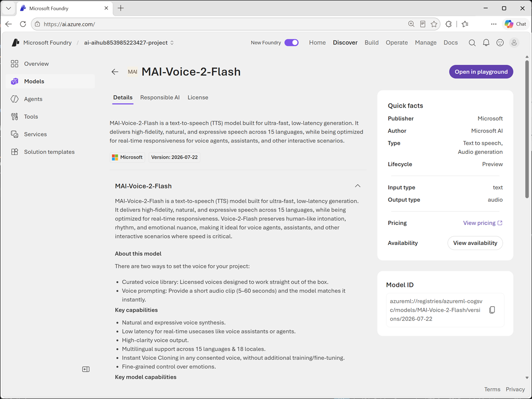Select the Models cube icon
Screen dimensions: 532x399
pos(15,82)
